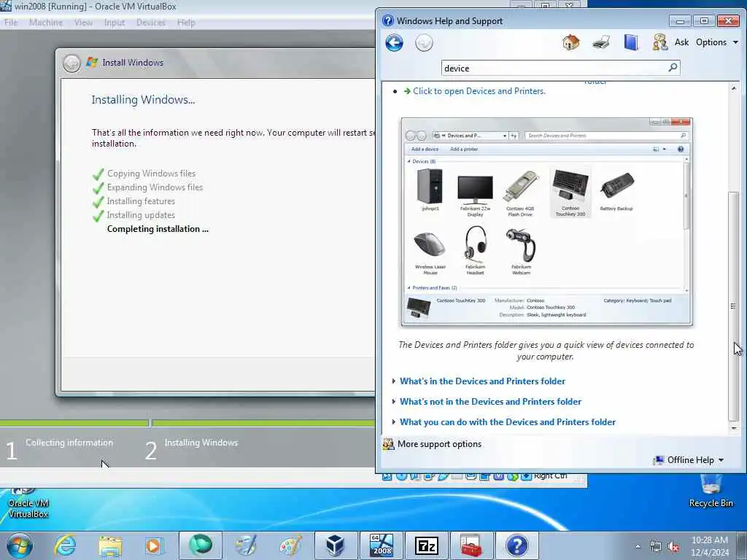Screen dimensions: 747x560
Task: Open the Offline Help dropdown
Action: (x=689, y=460)
